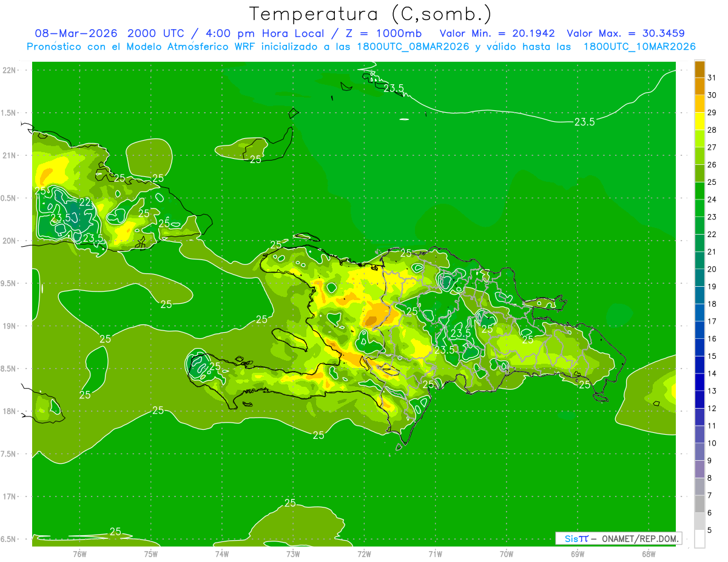This screenshot has width=728, height=562.
Task: Click the '27' value on the color scale
Action: (x=712, y=147)
